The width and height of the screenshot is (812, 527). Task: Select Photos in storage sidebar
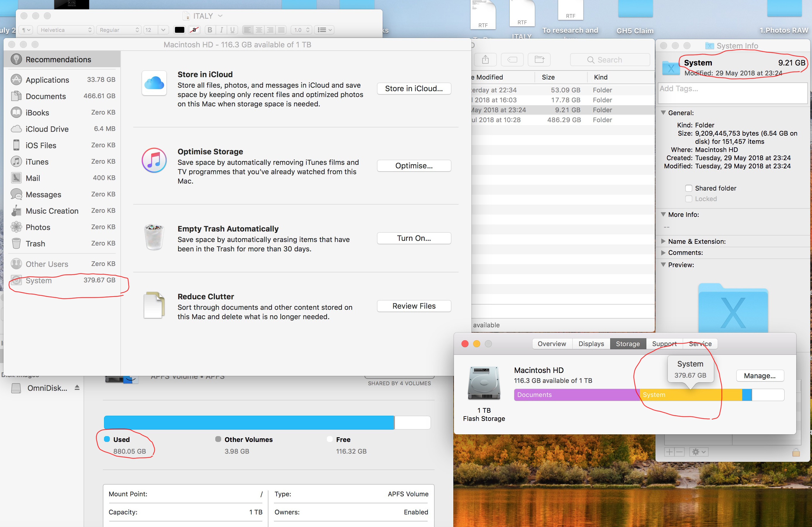[63, 227]
